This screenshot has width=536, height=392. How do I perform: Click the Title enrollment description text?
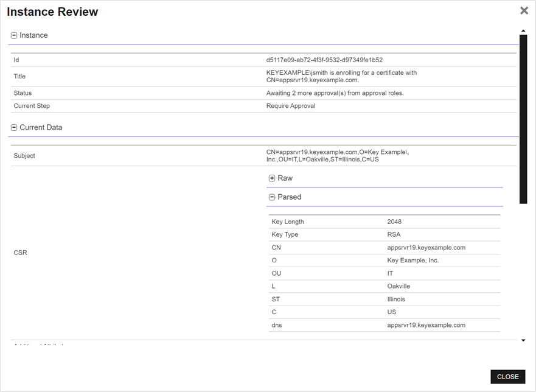click(341, 76)
